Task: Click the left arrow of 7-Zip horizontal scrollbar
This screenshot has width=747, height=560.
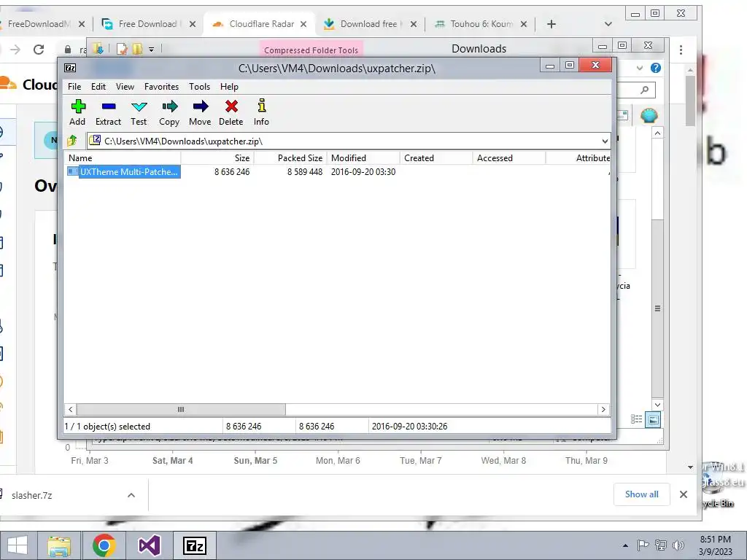Action: (x=71, y=410)
